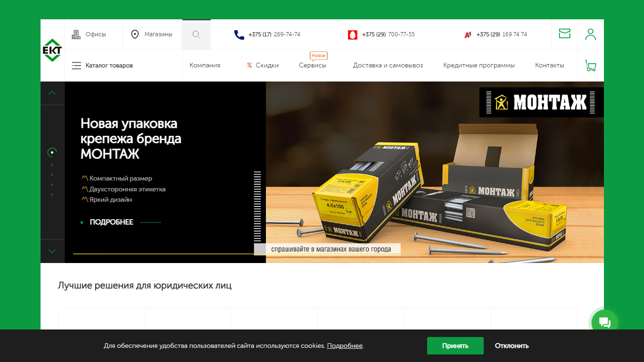Click the blue phone handset icon

pyautogui.click(x=239, y=34)
